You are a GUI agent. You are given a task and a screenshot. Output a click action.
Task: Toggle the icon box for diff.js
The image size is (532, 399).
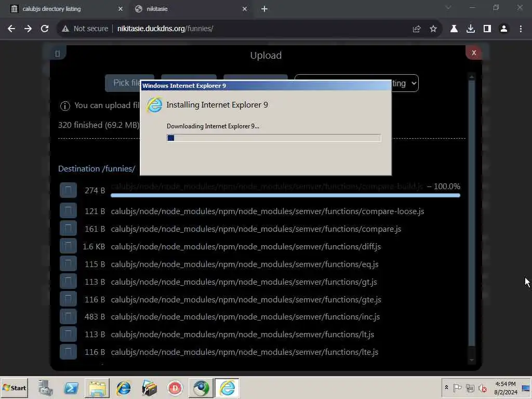[68, 246]
